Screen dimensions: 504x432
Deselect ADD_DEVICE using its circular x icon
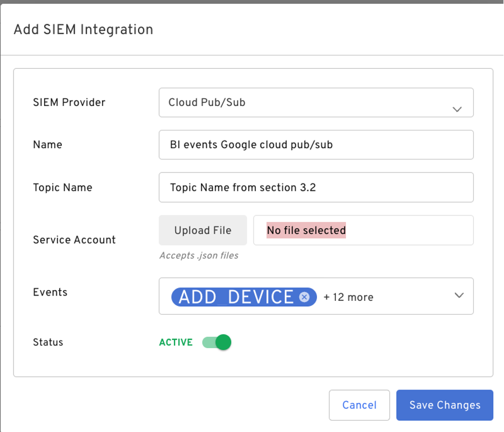pyautogui.click(x=305, y=297)
